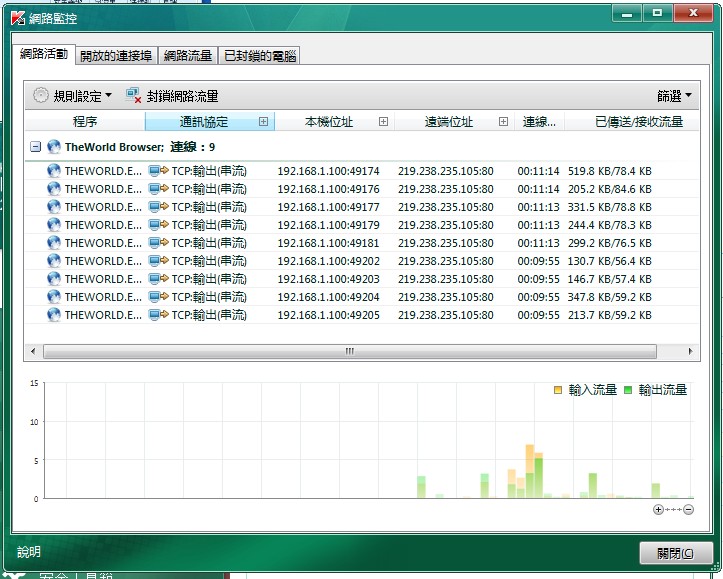
Task: Expand the 本機位址 column plus box
Action: 383,122
